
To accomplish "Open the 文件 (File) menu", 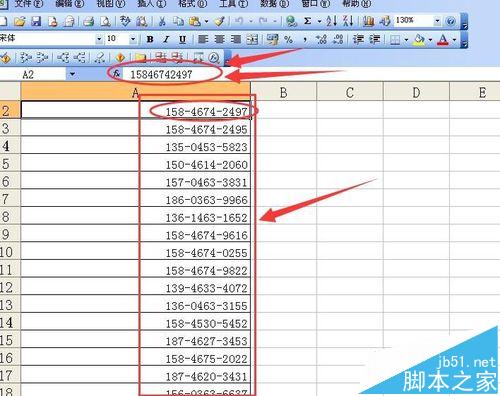I will click(29, 3).
